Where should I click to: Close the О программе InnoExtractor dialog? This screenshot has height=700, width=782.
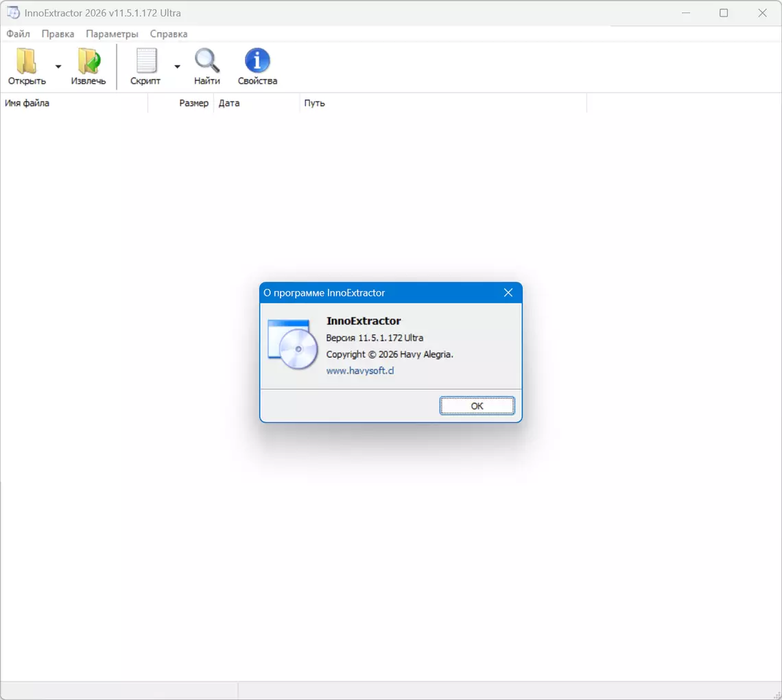click(x=508, y=292)
